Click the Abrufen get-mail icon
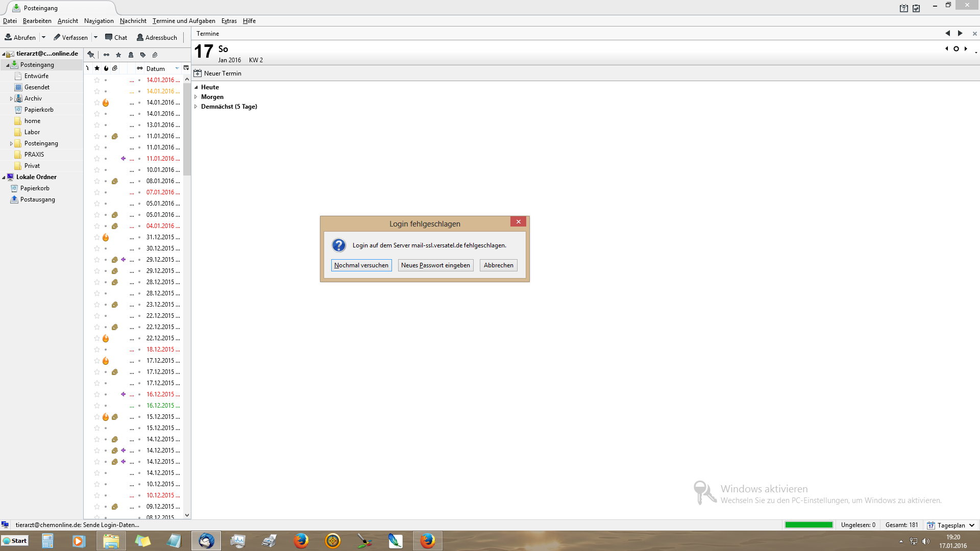The width and height of the screenshot is (980, 551). (x=9, y=37)
